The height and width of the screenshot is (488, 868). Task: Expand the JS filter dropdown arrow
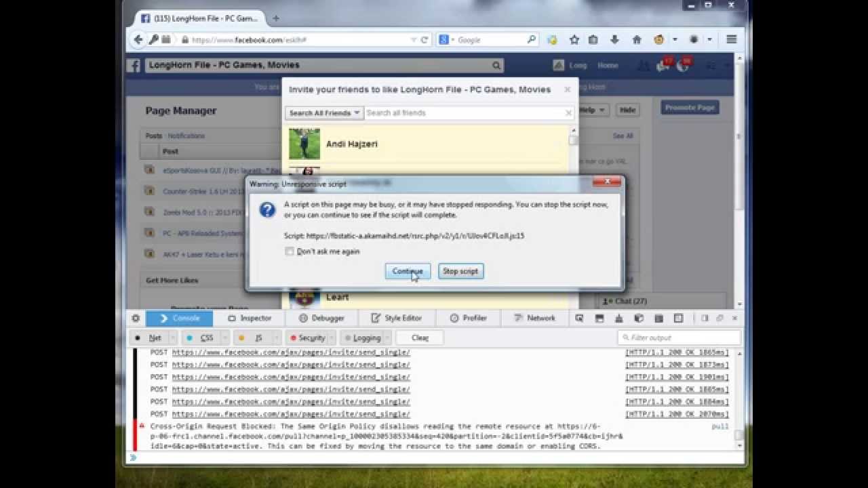276,338
